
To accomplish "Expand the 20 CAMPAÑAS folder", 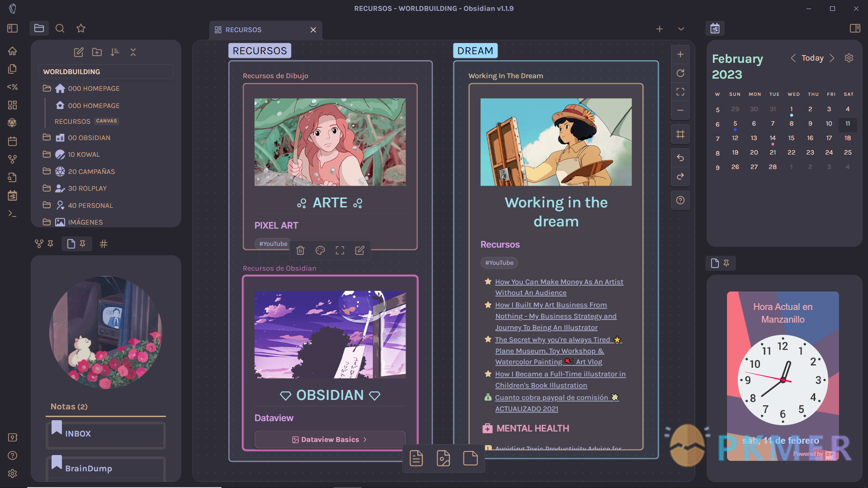I will 91,172.
